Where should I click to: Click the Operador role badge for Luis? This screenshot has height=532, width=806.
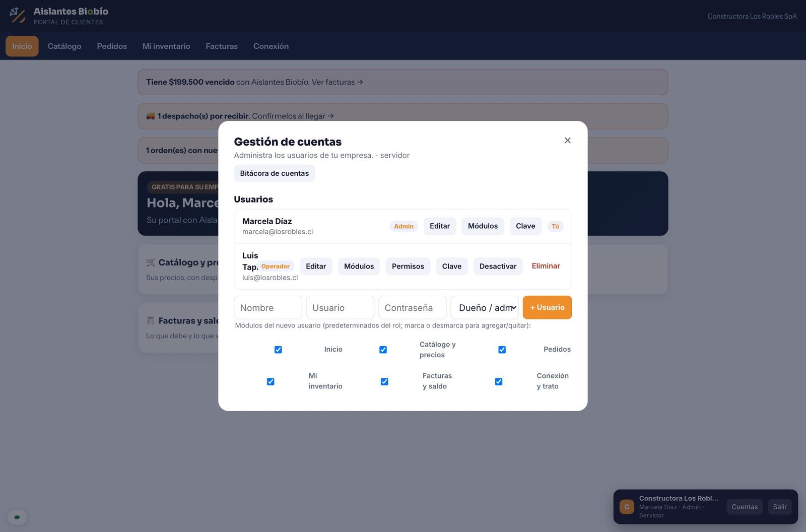pos(275,266)
